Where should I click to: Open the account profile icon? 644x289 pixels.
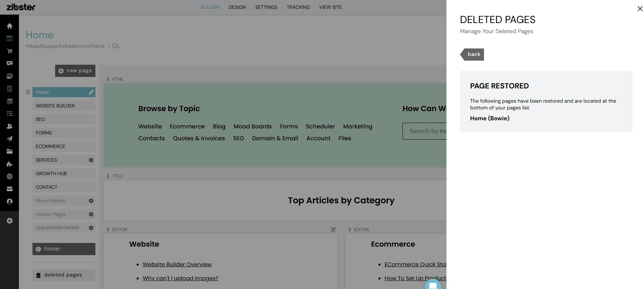(9, 202)
